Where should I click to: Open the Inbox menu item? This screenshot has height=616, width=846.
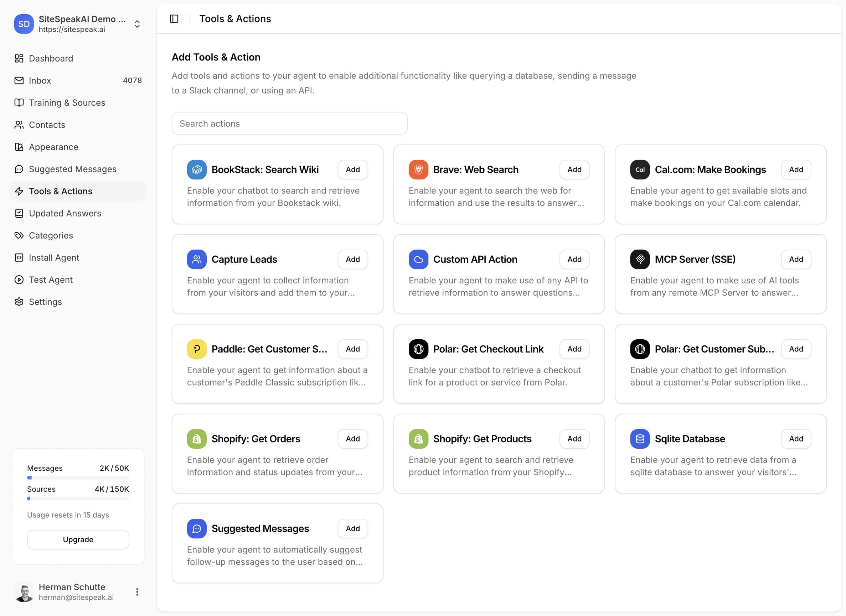(x=40, y=80)
